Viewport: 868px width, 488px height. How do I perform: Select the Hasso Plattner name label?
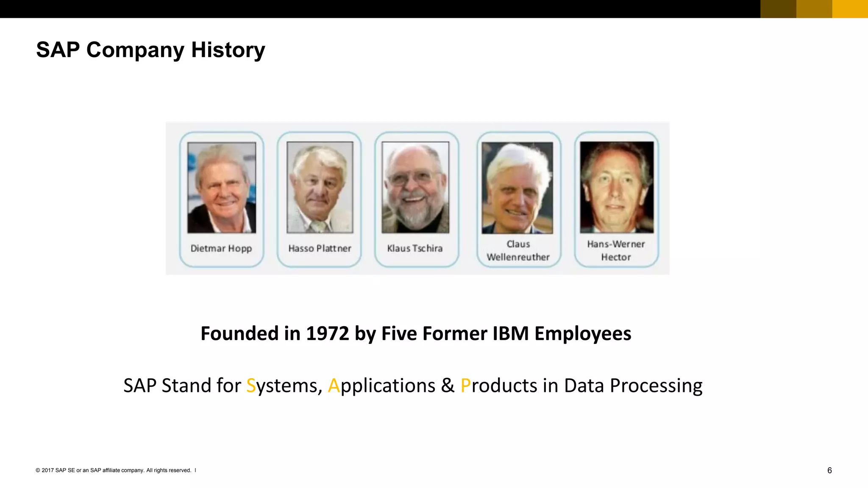pos(320,248)
